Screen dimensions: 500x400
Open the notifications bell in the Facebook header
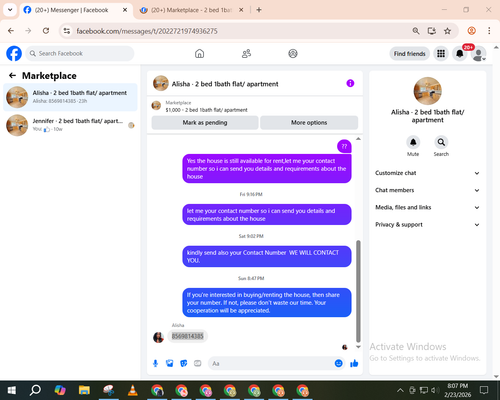(x=459, y=54)
